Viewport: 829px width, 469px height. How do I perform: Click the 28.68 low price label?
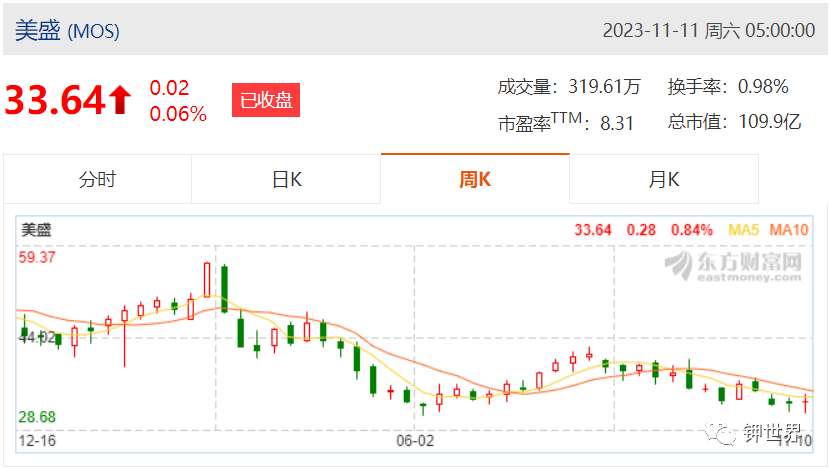tap(37, 417)
